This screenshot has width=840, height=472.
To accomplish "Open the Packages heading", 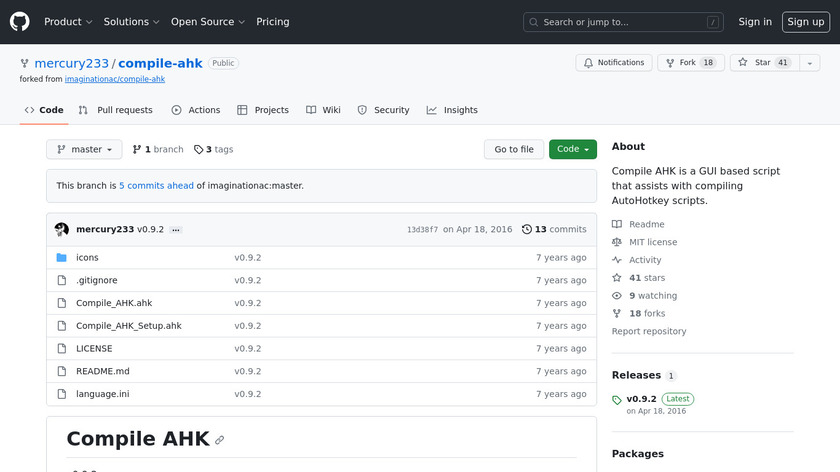I will (x=638, y=454).
